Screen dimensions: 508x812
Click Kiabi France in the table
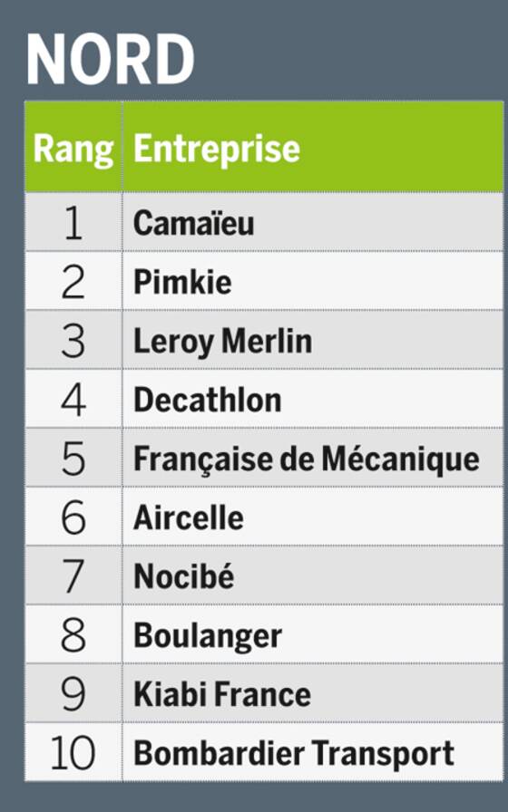(222, 694)
